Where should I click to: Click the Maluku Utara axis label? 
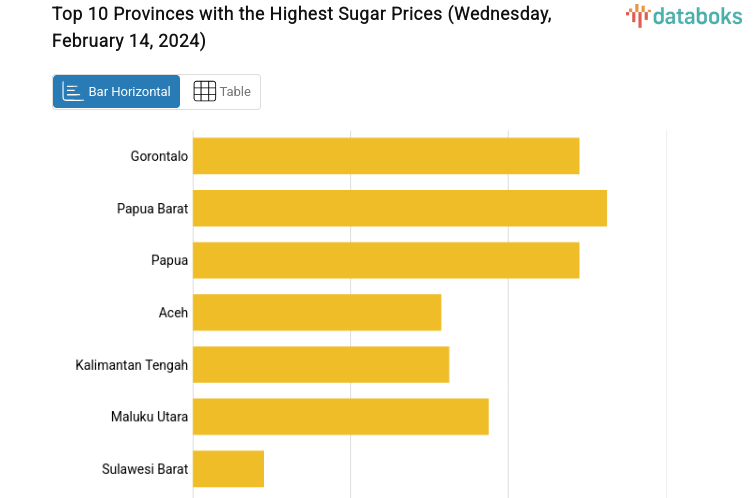(149, 416)
